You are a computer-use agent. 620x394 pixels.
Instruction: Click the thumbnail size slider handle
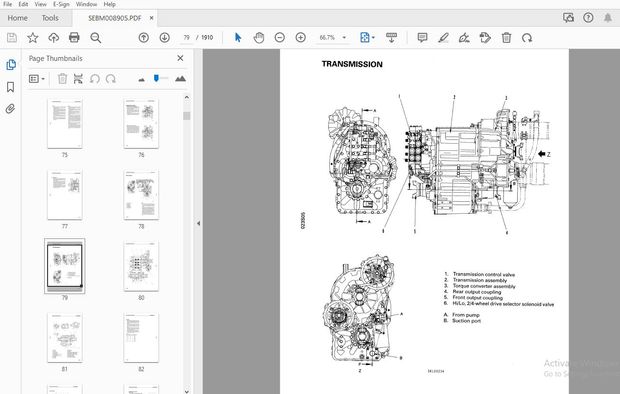click(x=156, y=78)
